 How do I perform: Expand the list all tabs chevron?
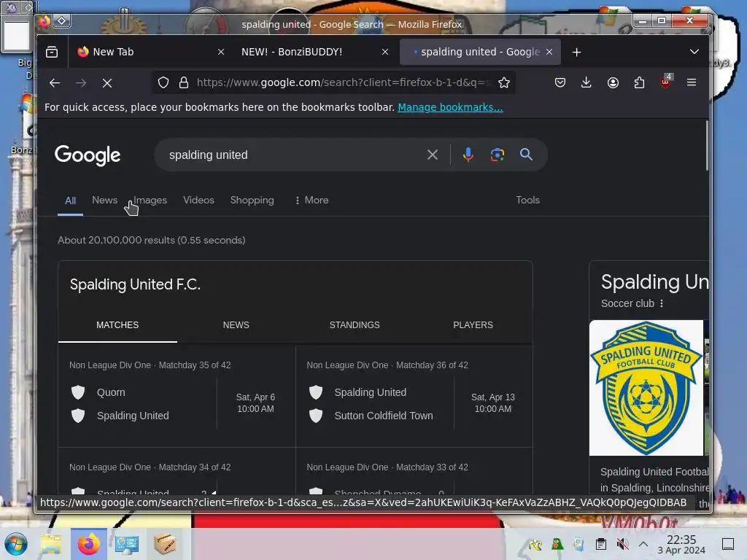tap(694, 52)
